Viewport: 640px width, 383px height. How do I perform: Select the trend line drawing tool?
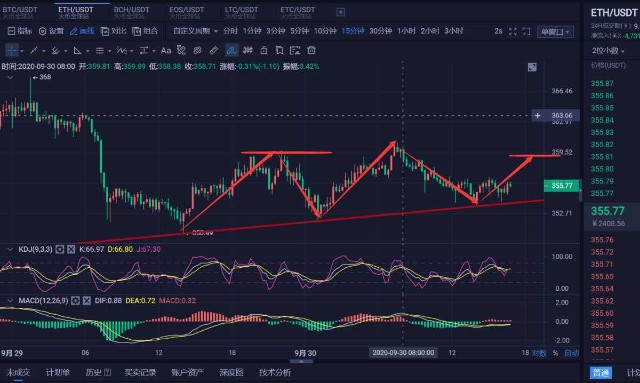click(33, 51)
